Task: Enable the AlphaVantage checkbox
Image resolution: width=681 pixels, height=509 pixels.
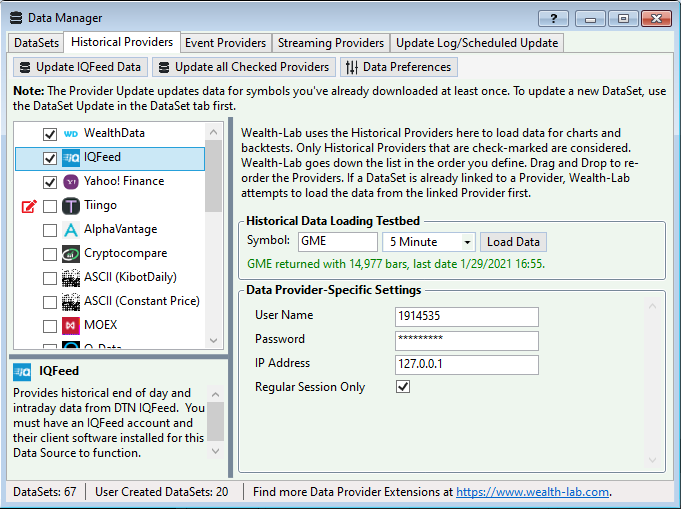Action: pyautogui.click(x=50, y=230)
